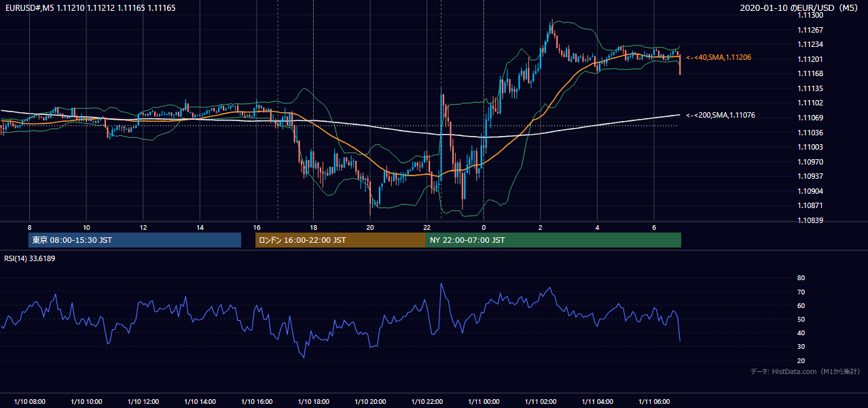
Task: Click the RSI axis level 80
Action: coord(801,278)
